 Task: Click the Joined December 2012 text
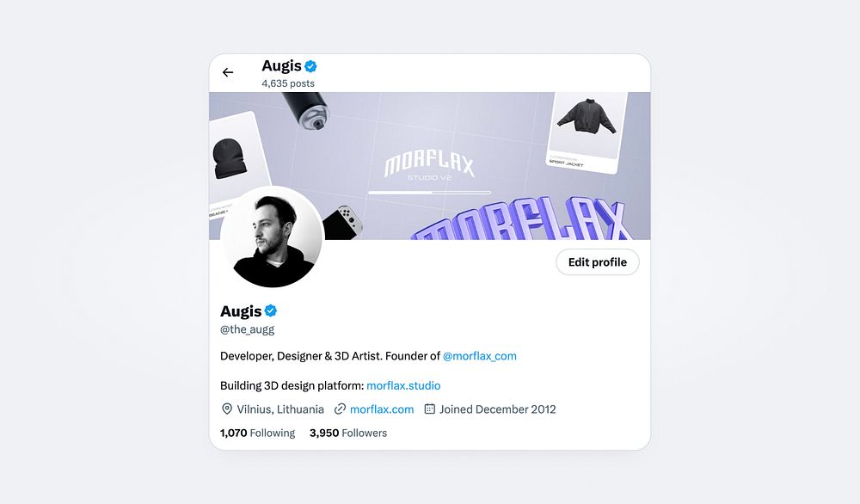[497, 409]
